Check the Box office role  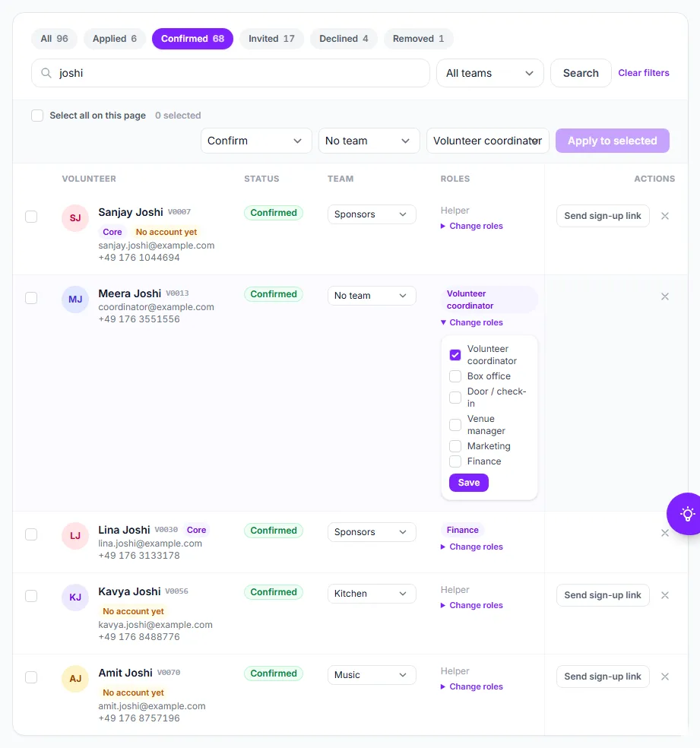(x=455, y=376)
